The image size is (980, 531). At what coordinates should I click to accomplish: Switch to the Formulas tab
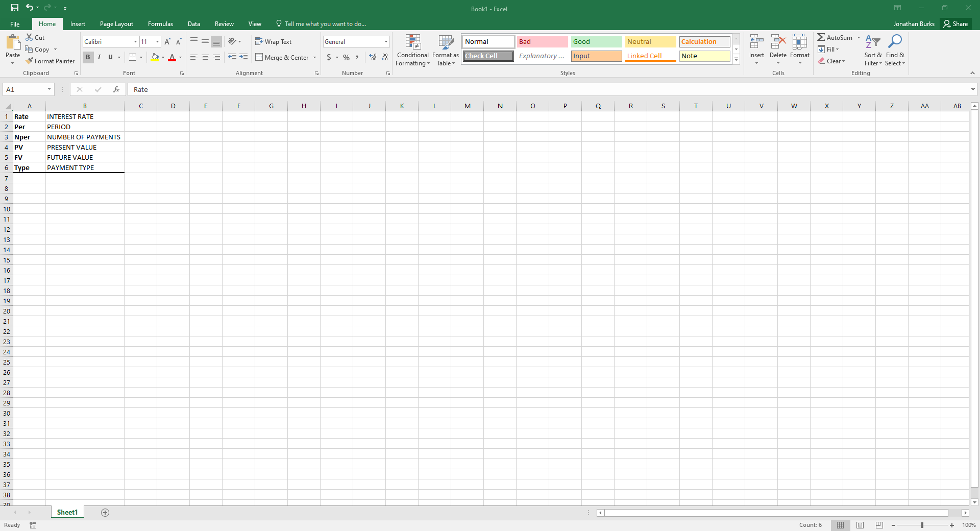pos(160,23)
